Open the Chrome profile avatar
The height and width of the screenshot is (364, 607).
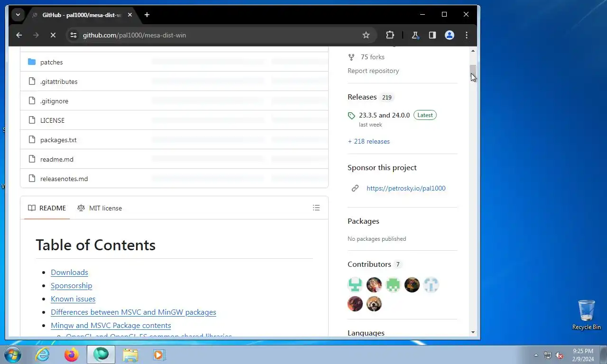[449, 35]
